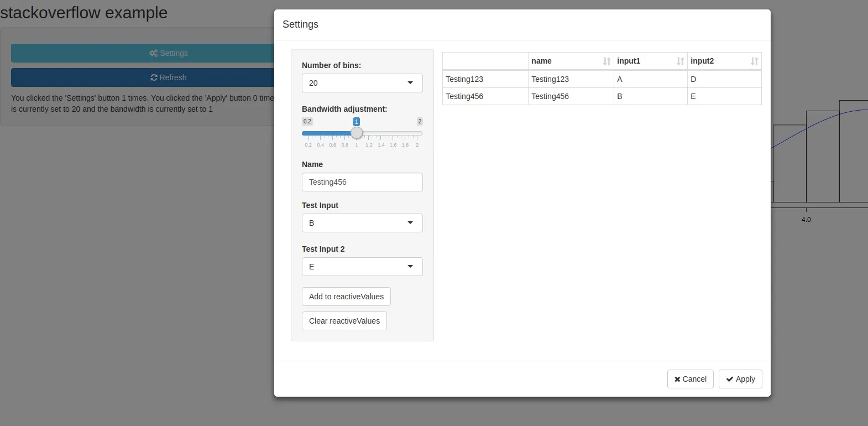Click the Add to reactiveValues button

(x=346, y=297)
